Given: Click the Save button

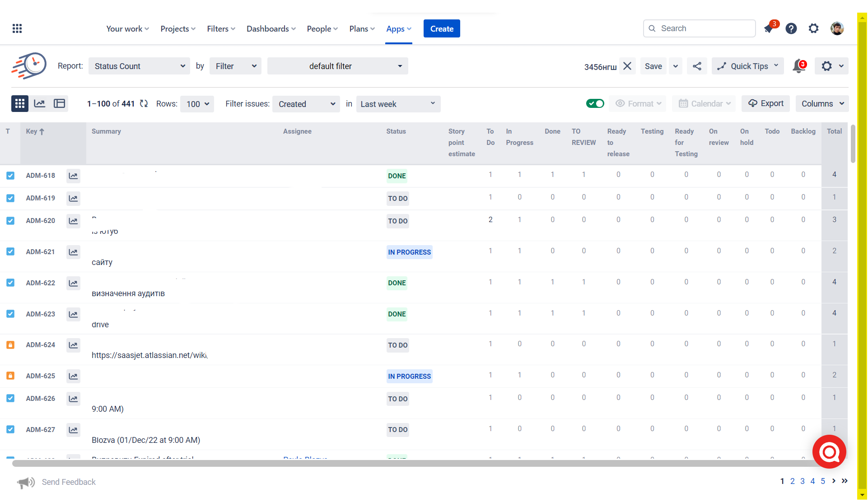Looking at the screenshot, I should (653, 66).
